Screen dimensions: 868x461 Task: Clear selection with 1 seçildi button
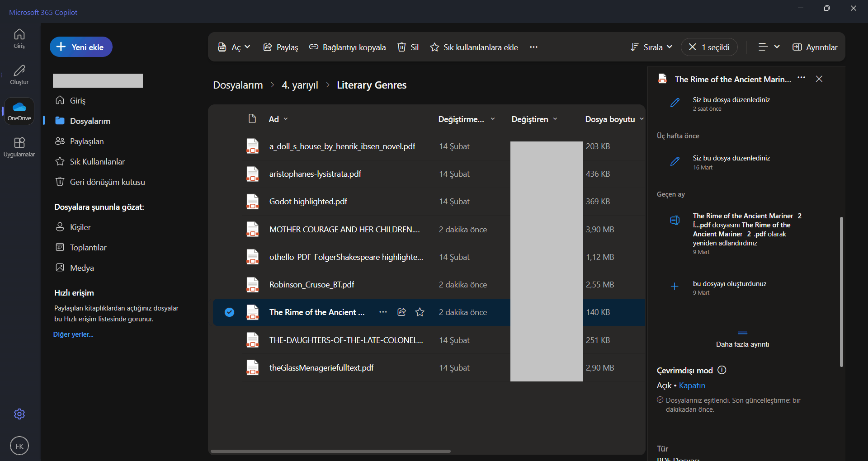pyautogui.click(x=709, y=47)
